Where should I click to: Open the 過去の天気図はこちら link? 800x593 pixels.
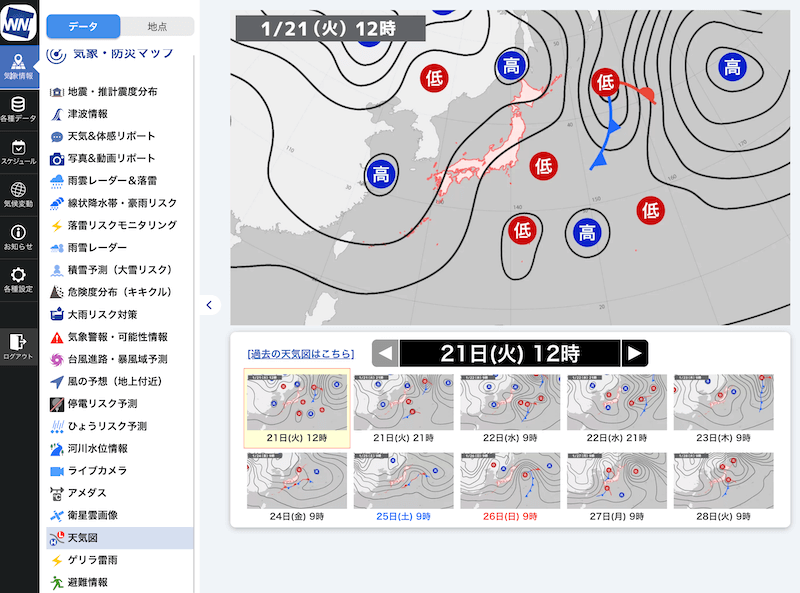[300, 353]
